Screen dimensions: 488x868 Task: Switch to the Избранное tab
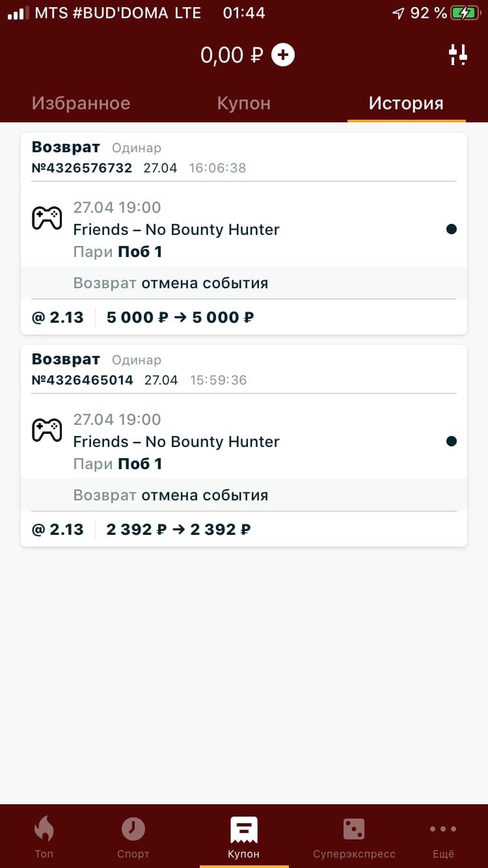click(81, 103)
